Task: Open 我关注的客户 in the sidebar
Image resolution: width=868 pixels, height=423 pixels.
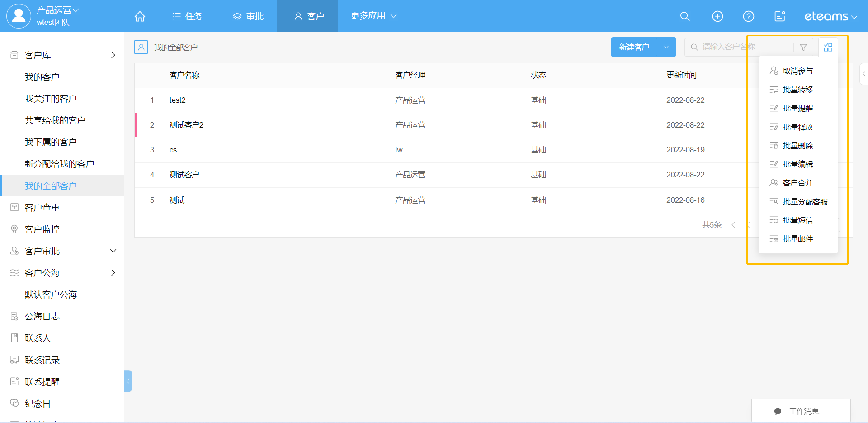Action: click(x=51, y=99)
